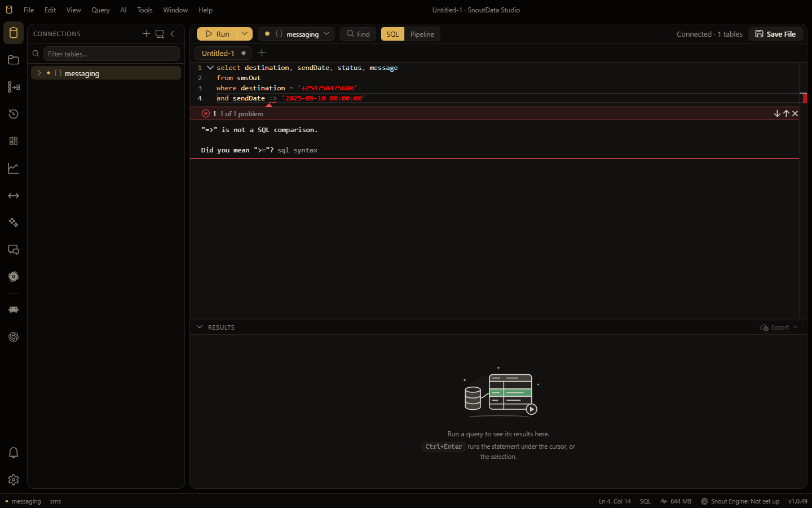Viewport: 812px width, 508px height.
Task: Open the chat bubbles sidebar icon
Action: click(x=14, y=249)
